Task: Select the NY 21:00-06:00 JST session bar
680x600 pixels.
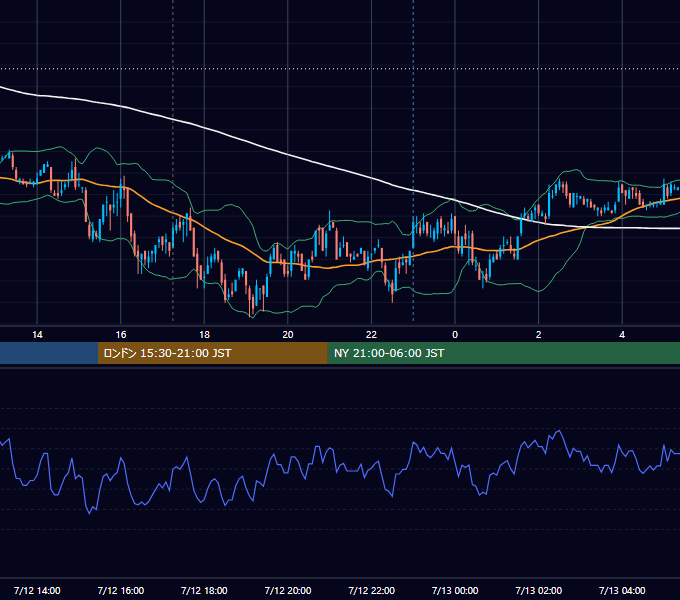Action: (503, 353)
